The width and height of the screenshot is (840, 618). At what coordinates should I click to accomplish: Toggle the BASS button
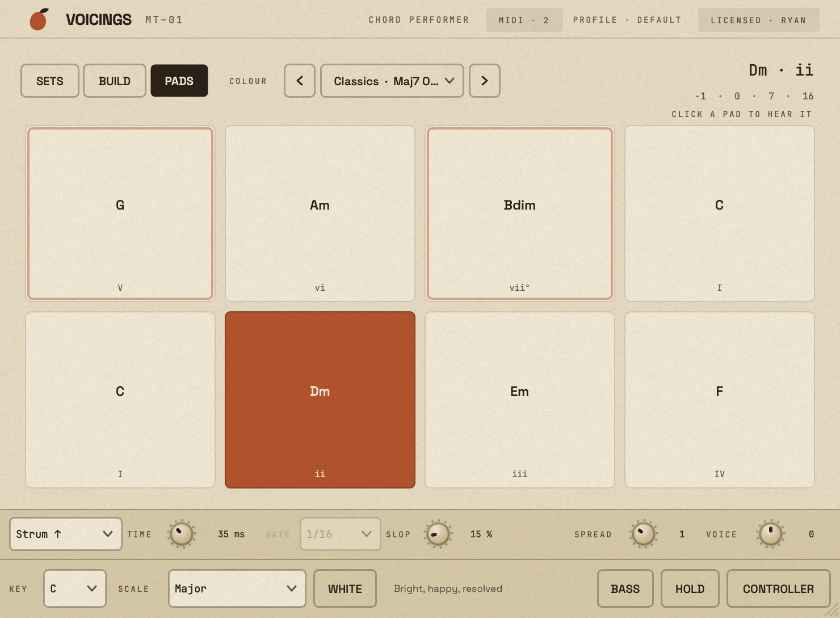tap(625, 588)
